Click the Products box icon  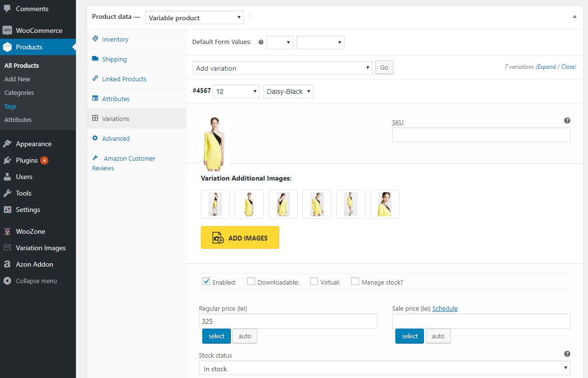tap(7, 47)
